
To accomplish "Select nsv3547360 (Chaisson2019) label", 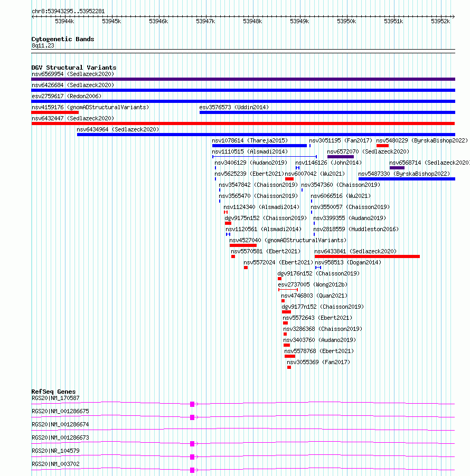I will (x=341, y=185).
